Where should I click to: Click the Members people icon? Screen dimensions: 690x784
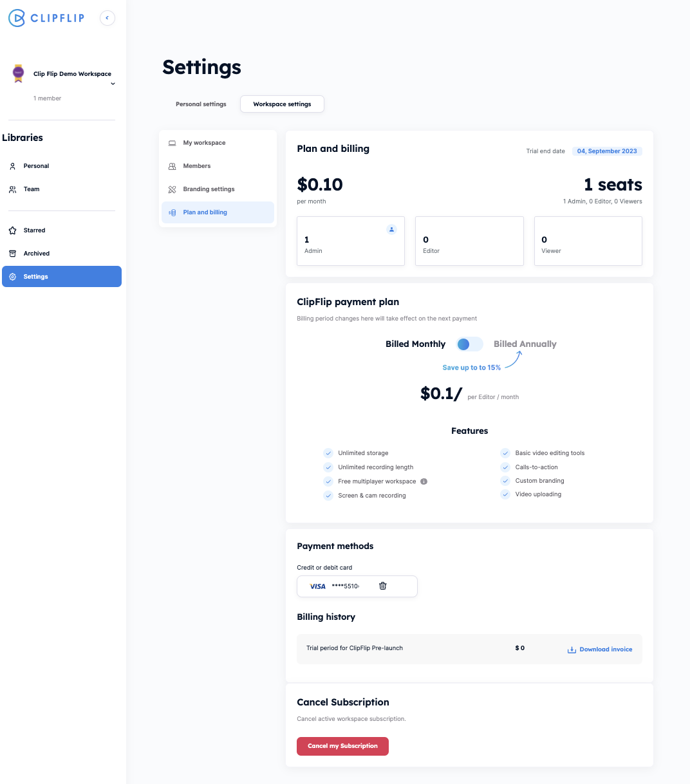coord(172,166)
